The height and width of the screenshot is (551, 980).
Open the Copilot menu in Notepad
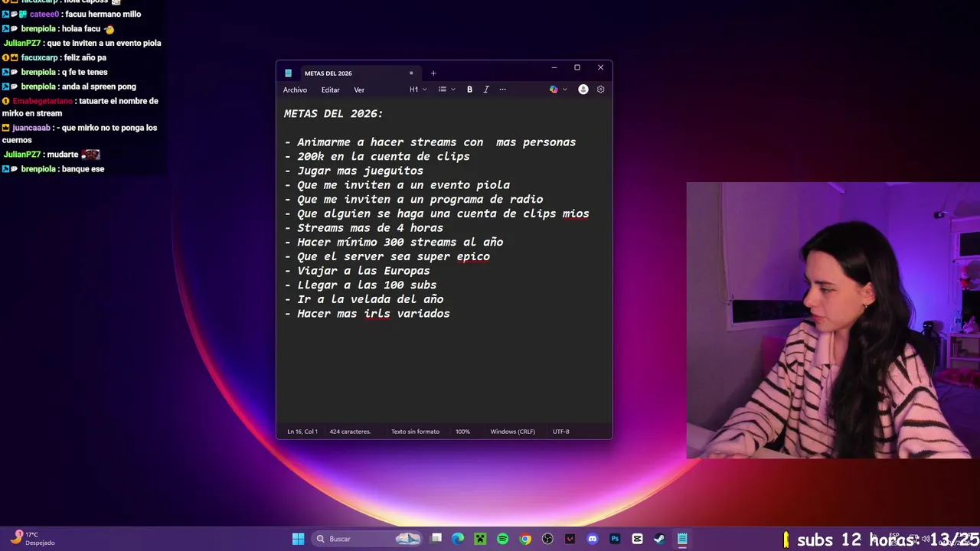(558, 90)
